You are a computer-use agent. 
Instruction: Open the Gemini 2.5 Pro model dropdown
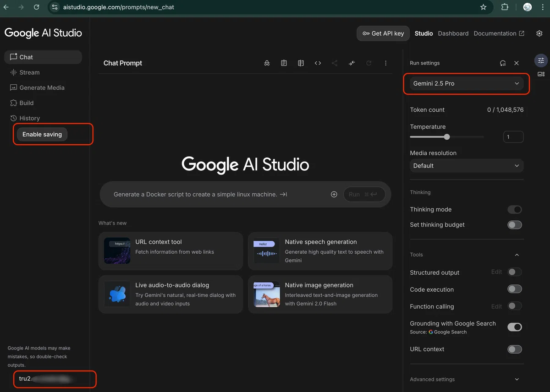pos(467,83)
